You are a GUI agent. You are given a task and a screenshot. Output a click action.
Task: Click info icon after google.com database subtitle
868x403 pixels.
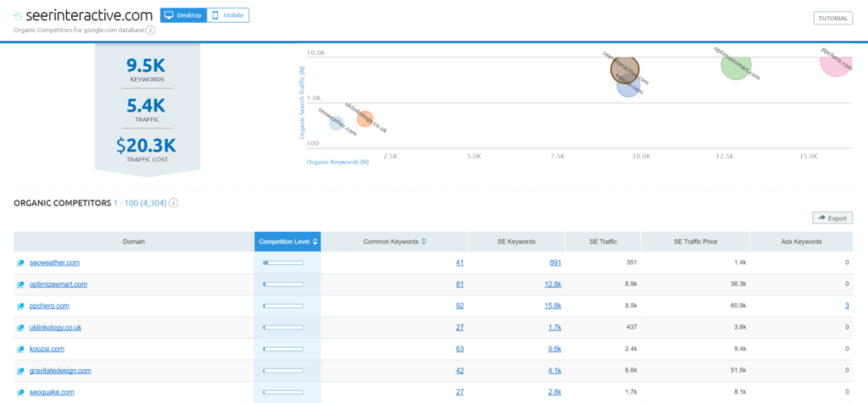tap(150, 30)
